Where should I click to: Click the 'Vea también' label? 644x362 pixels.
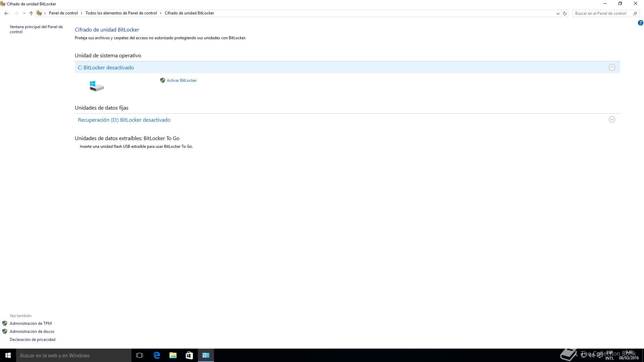[x=20, y=316]
